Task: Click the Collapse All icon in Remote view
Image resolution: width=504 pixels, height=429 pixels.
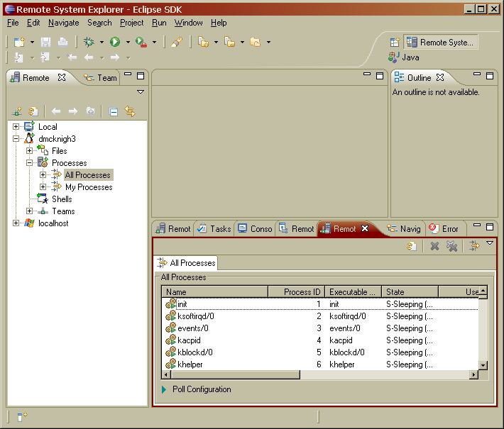Action: tap(113, 111)
